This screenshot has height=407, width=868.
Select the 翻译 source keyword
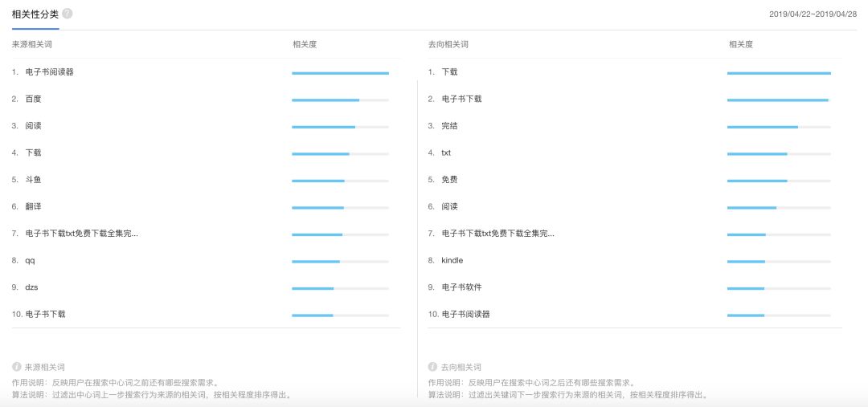coord(33,206)
